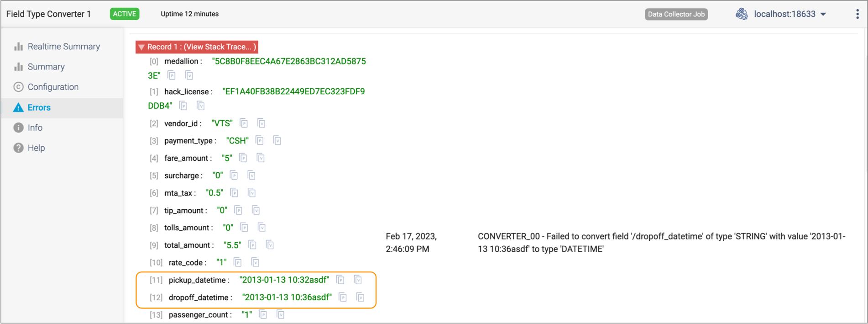Copy value of fare_amount field
This screenshot has height=324, width=868.
coord(261,158)
